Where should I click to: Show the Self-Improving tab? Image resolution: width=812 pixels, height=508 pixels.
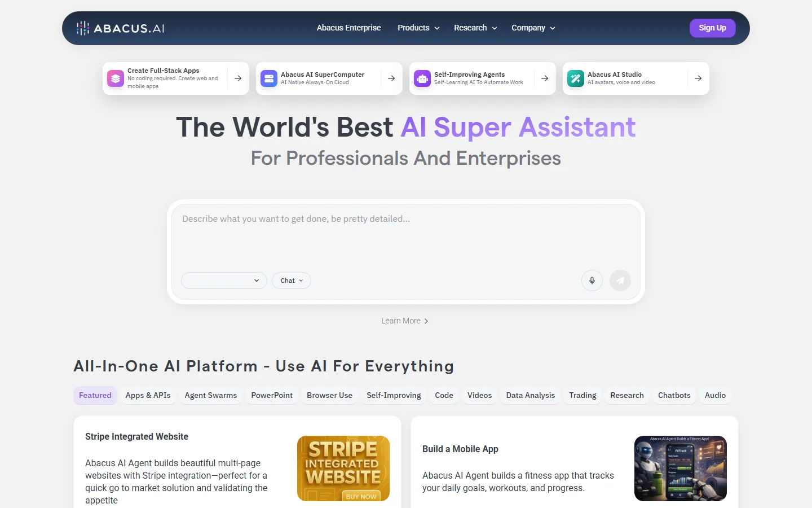coord(394,396)
